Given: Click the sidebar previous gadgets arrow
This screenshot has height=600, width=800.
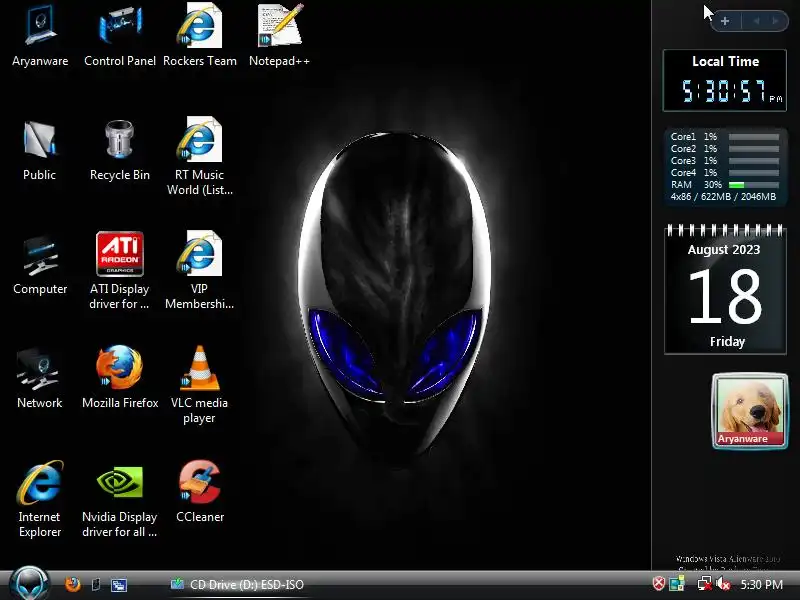Looking at the screenshot, I should click(x=756, y=21).
